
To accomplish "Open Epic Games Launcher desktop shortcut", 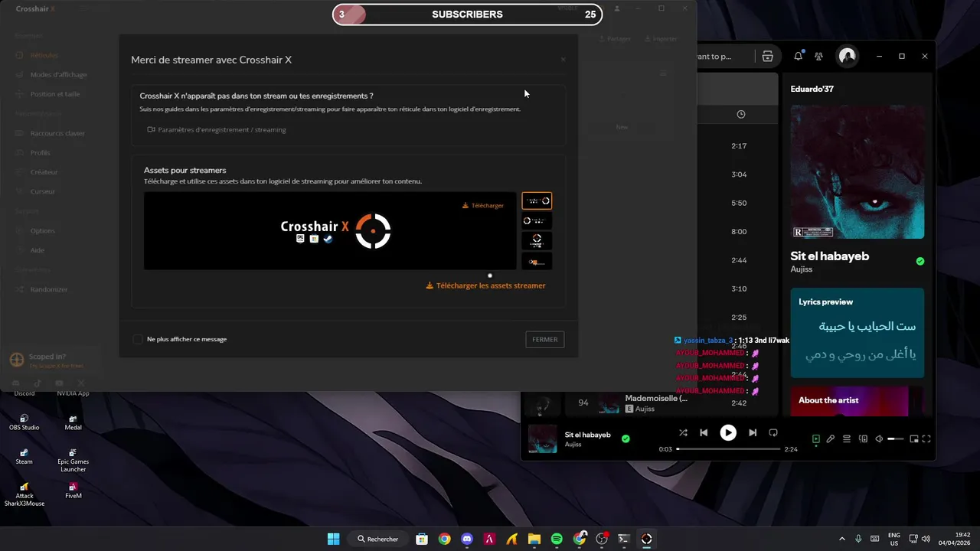I will pyautogui.click(x=73, y=460).
